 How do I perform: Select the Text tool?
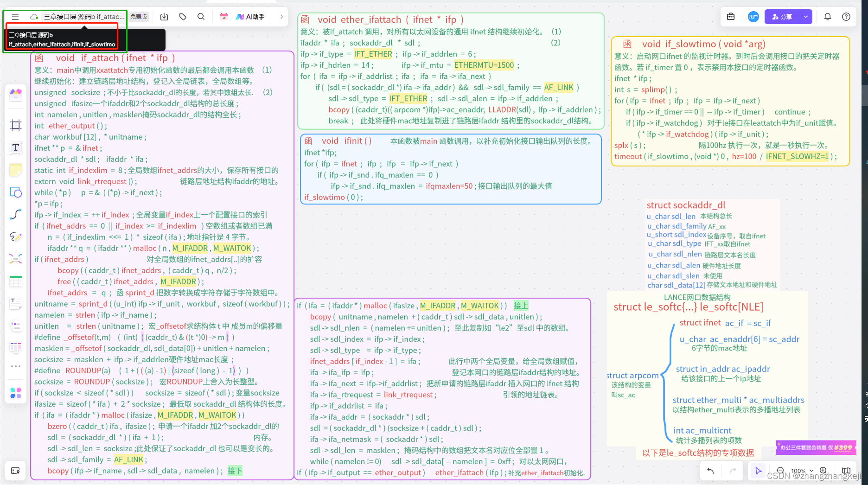coord(16,147)
